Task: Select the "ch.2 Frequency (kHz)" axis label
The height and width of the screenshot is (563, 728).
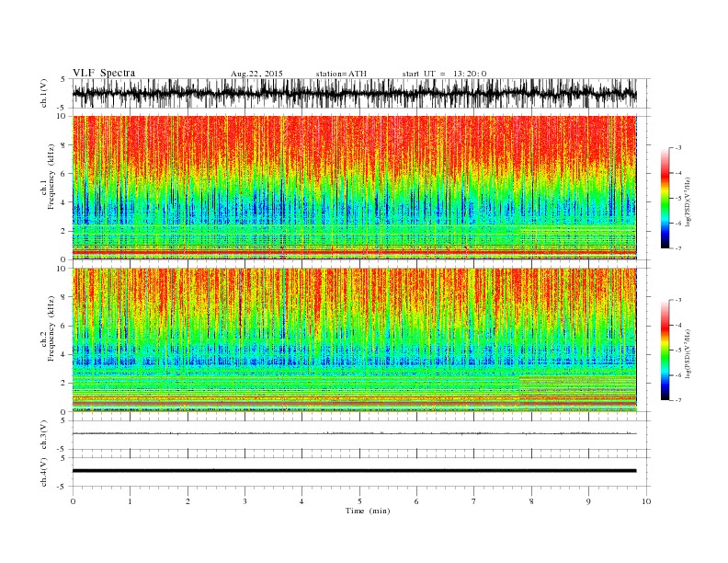Action: click(x=48, y=327)
